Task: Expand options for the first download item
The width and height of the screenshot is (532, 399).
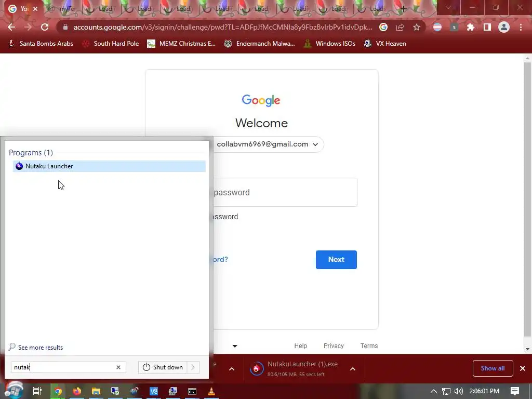Action: [x=232, y=369]
